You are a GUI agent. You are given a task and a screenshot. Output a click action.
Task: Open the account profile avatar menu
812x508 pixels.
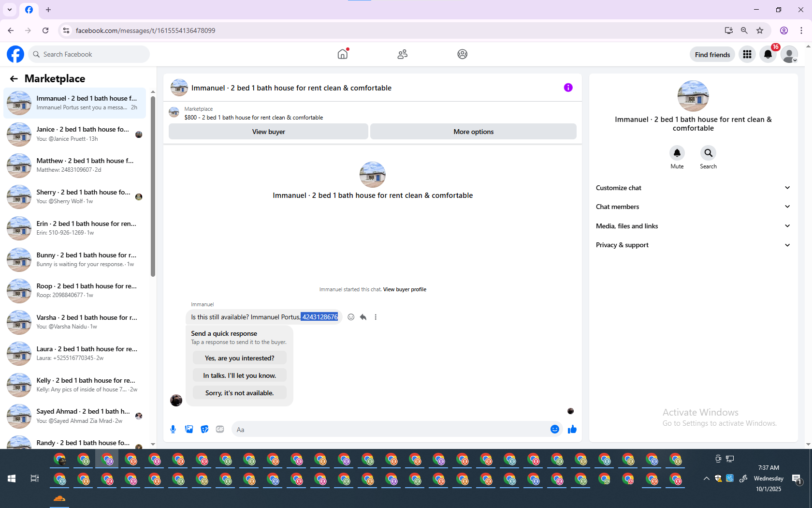coord(789,55)
